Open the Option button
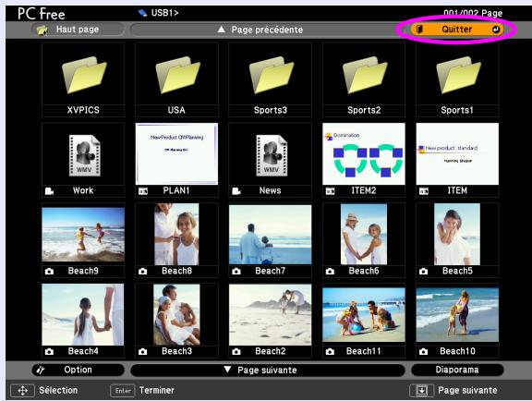Image resolution: width=532 pixels, height=401 pixels. (x=78, y=370)
